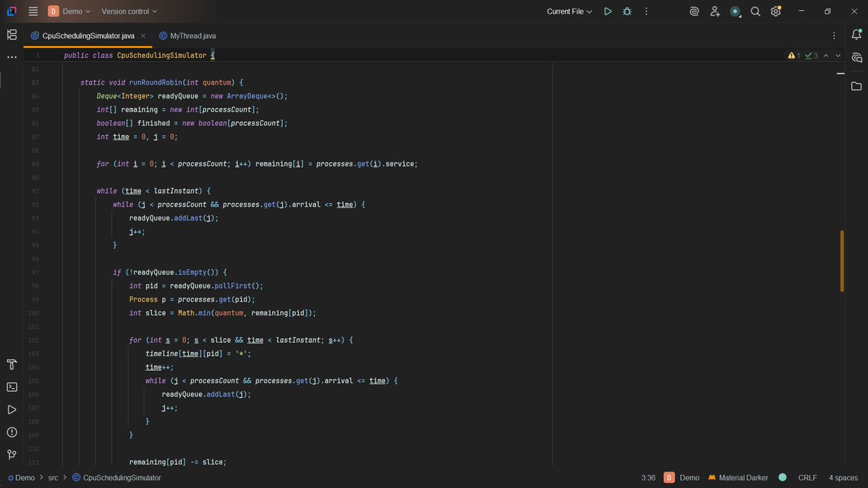Open the Git tool window

click(12, 455)
